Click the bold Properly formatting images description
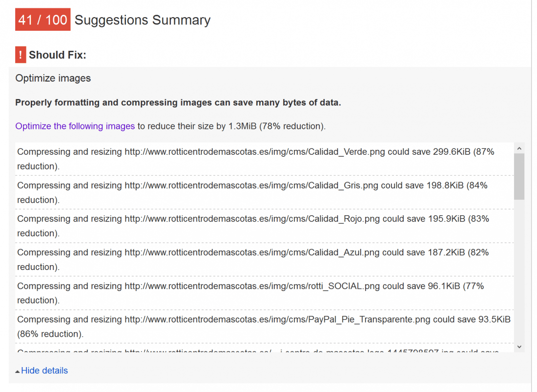This screenshot has width=537, height=392. pyautogui.click(x=178, y=103)
